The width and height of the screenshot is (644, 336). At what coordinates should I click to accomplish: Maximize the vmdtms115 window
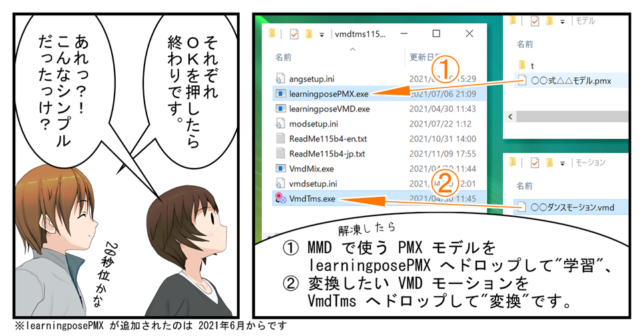pyautogui.click(x=436, y=34)
